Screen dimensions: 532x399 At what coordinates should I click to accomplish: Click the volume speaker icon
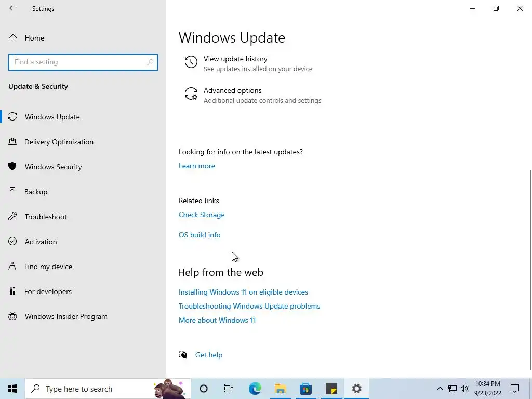(x=464, y=389)
